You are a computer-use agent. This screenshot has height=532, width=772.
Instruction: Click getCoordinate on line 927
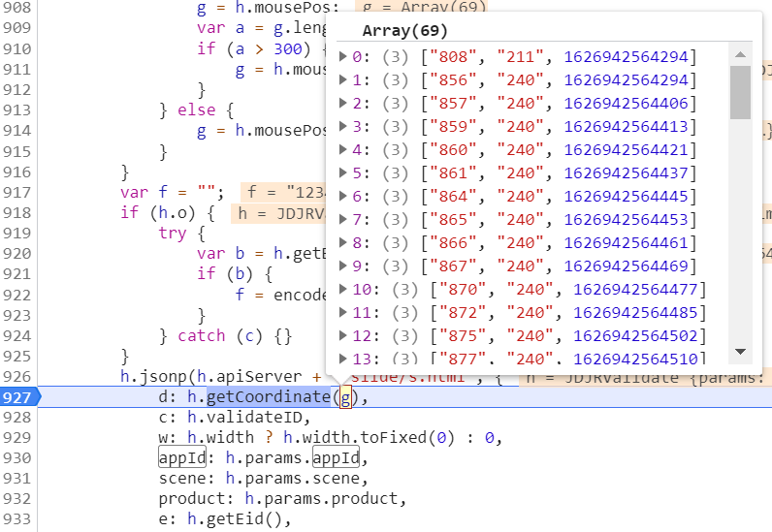pos(269,396)
